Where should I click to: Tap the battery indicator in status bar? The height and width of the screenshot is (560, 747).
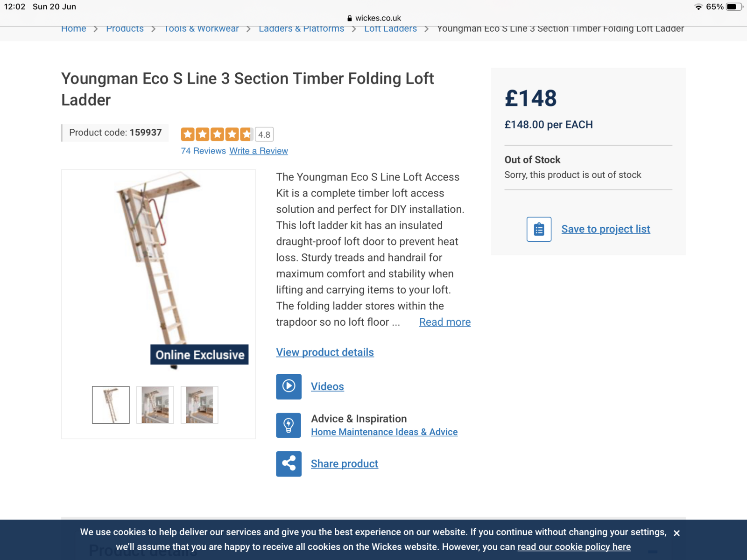733,7
